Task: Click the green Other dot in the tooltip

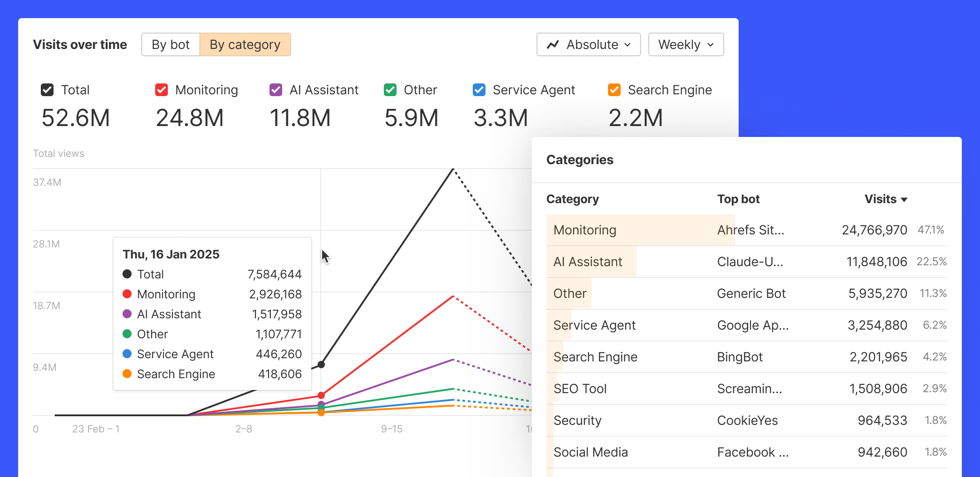Action: 126,334
